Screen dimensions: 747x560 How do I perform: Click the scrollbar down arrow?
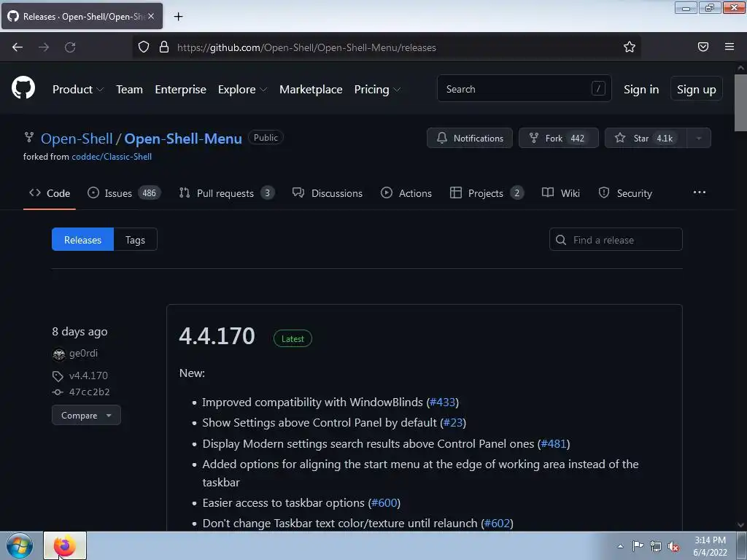pyautogui.click(x=740, y=525)
